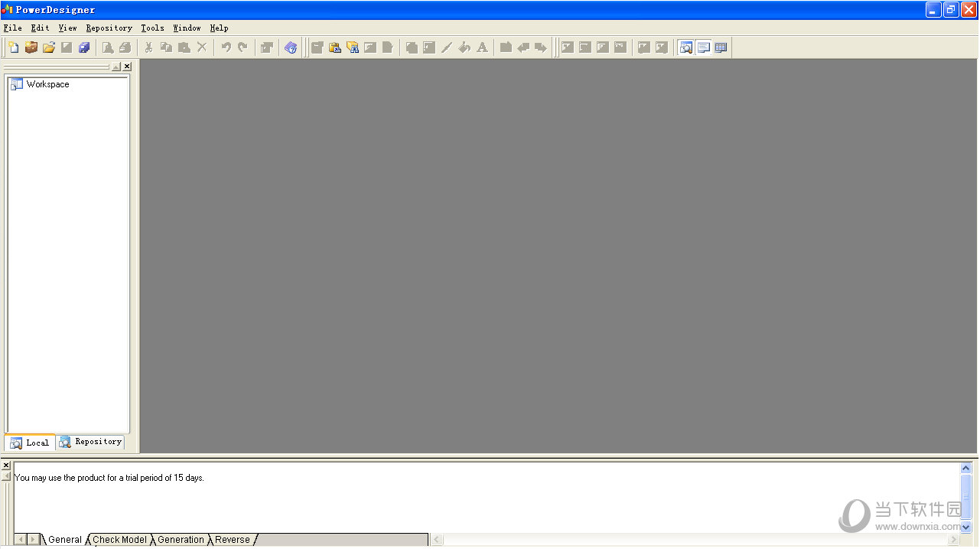Image resolution: width=980 pixels, height=549 pixels.
Task: Click the grayed-out Save icon
Action: tap(67, 47)
